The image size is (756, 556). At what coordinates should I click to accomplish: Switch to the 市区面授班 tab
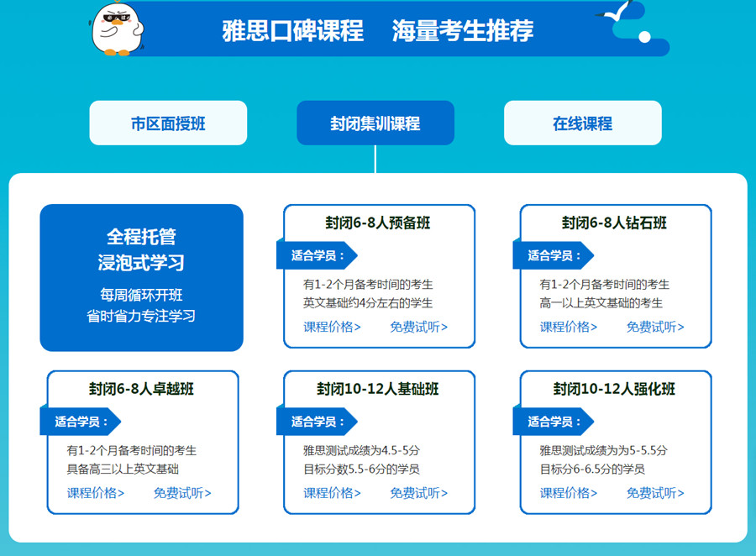tap(168, 123)
